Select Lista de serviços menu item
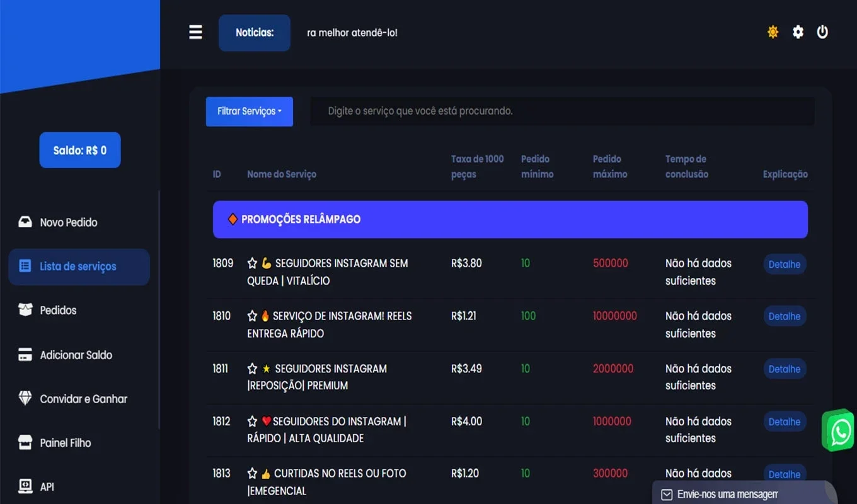857x504 pixels. pos(79,266)
